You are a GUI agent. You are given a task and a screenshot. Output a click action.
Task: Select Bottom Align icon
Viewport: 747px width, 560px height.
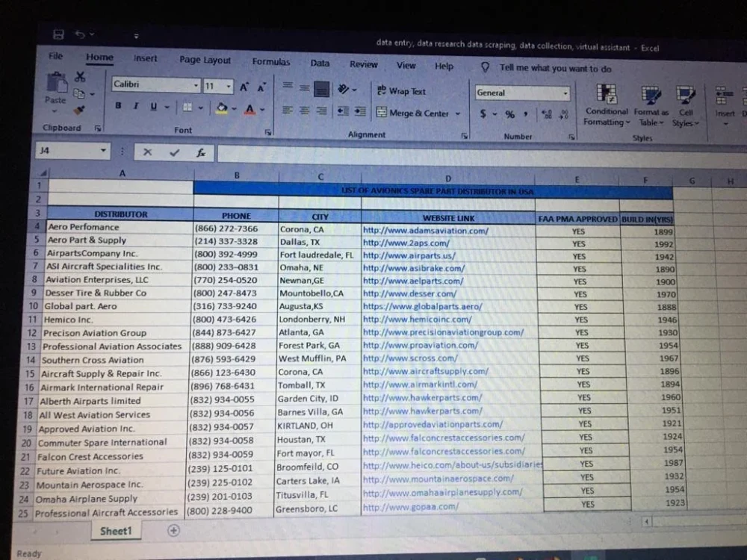coord(322,89)
